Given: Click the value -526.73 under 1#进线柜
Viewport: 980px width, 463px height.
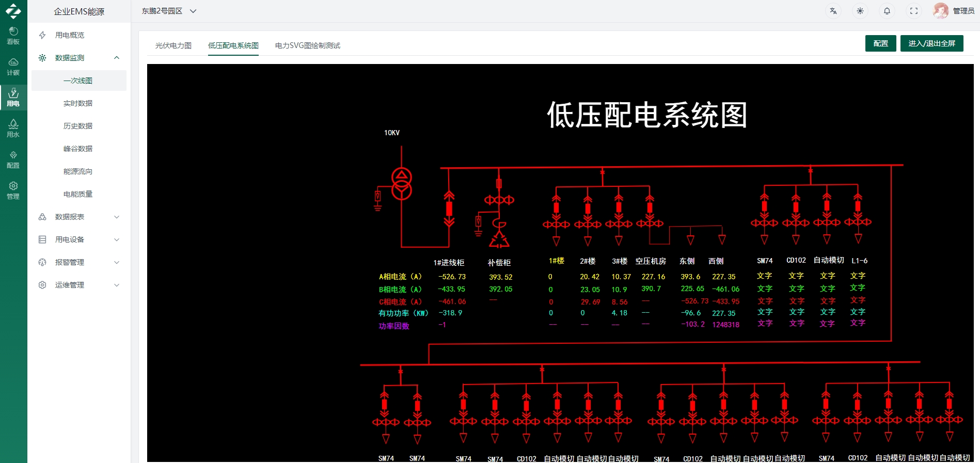Looking at the screenshot, I should 452,277.
